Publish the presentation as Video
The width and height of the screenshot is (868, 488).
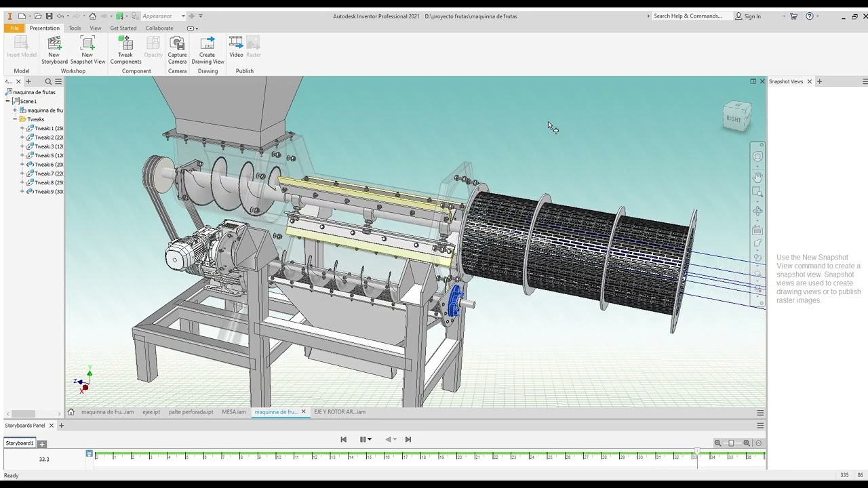click(236, 47)
